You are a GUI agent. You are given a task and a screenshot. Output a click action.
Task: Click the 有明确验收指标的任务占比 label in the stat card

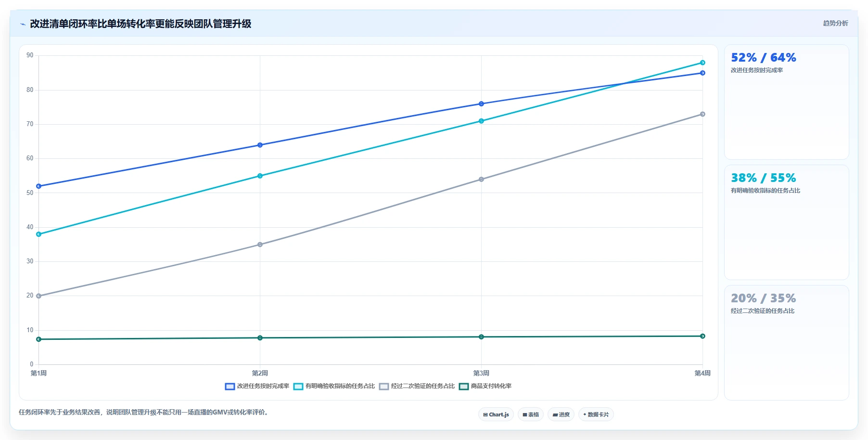point(766,191)
